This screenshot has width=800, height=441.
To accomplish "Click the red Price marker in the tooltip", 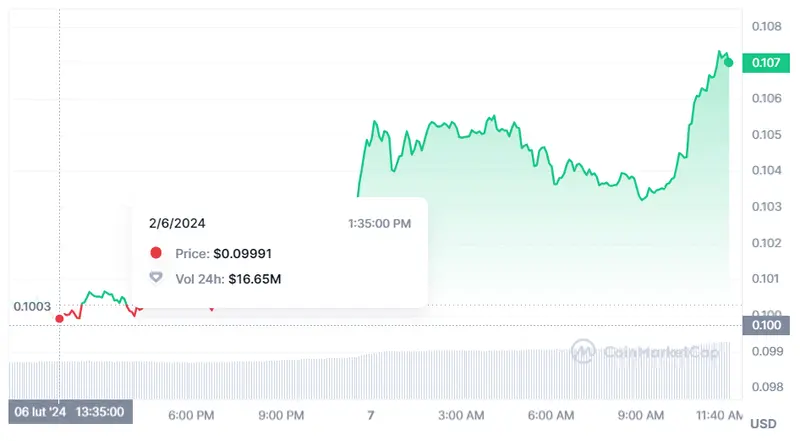I will [155, 254].
